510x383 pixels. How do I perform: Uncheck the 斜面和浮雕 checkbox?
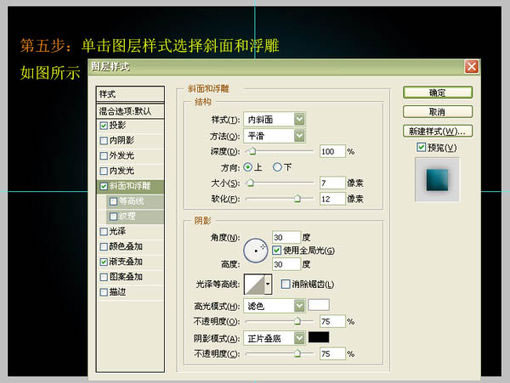104,186
